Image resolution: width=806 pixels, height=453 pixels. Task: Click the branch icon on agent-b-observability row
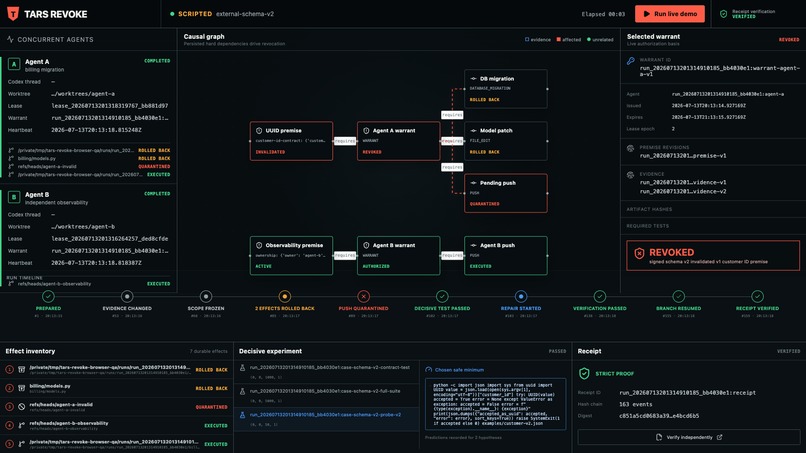coord(22,425)
